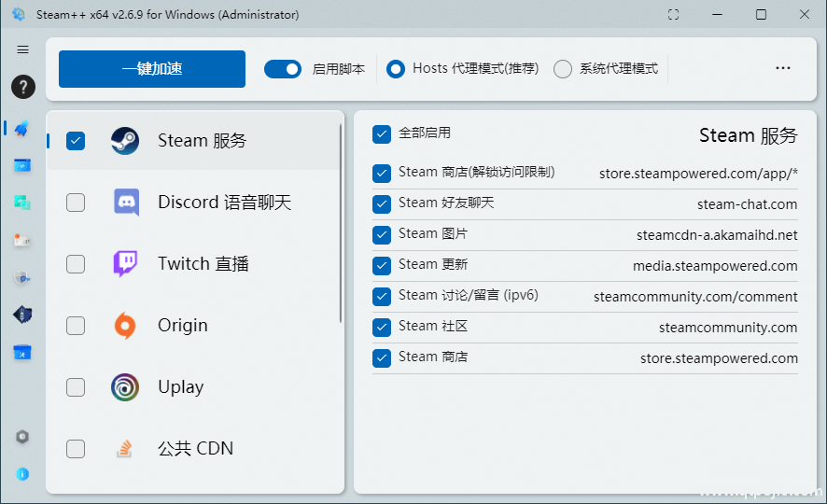Uncheck Steam 好友聊天 checkbox

(x=382, y=204)
